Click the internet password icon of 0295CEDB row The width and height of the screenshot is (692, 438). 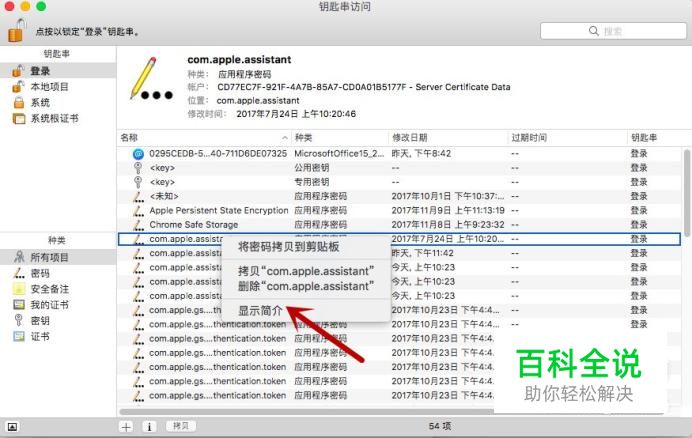[x=138, y=154]
